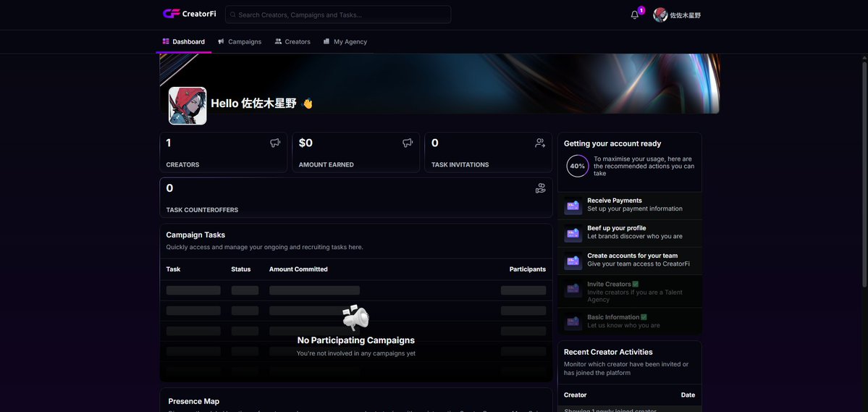
Task: Focus the Search Creators, Campaigns and Tasks field
Action: pyautogui.click(x=338, y=14)
